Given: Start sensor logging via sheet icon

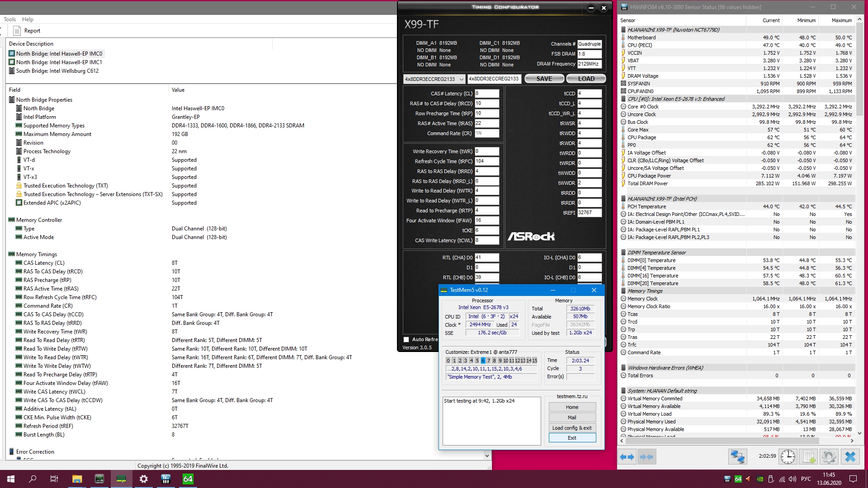Looking at the screenshot, I should [809, 457].
